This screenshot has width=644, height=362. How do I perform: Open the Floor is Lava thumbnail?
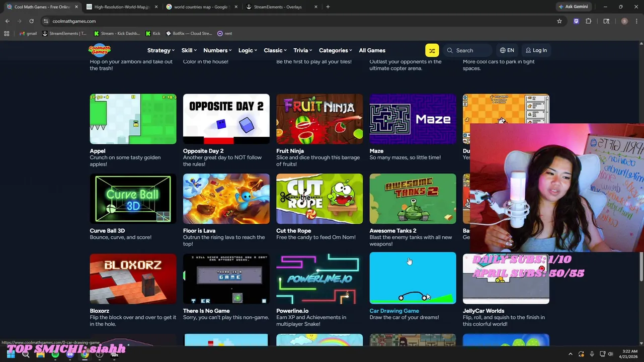226,199
